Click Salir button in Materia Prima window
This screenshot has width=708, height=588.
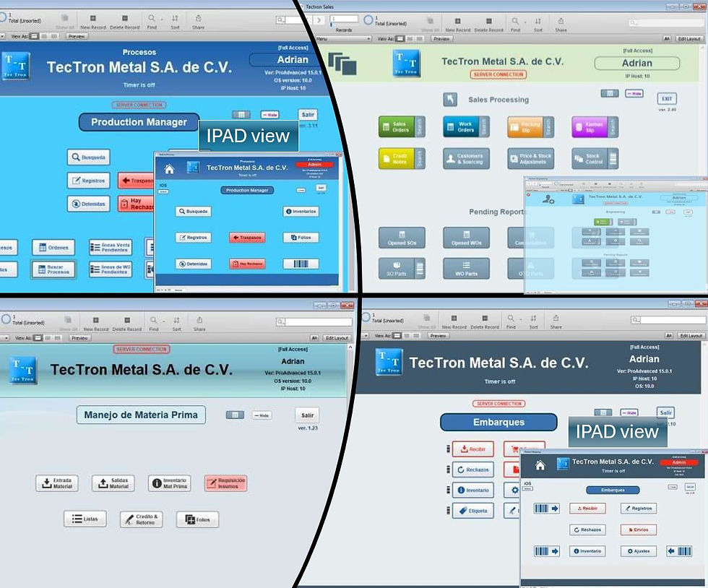pyautogui.click(x=308, y=415)
